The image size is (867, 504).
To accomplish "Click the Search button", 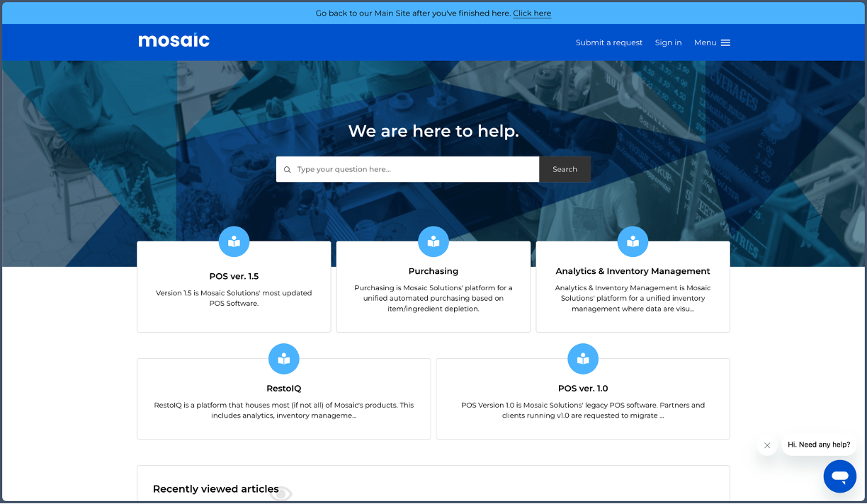I will click(565, 170).
